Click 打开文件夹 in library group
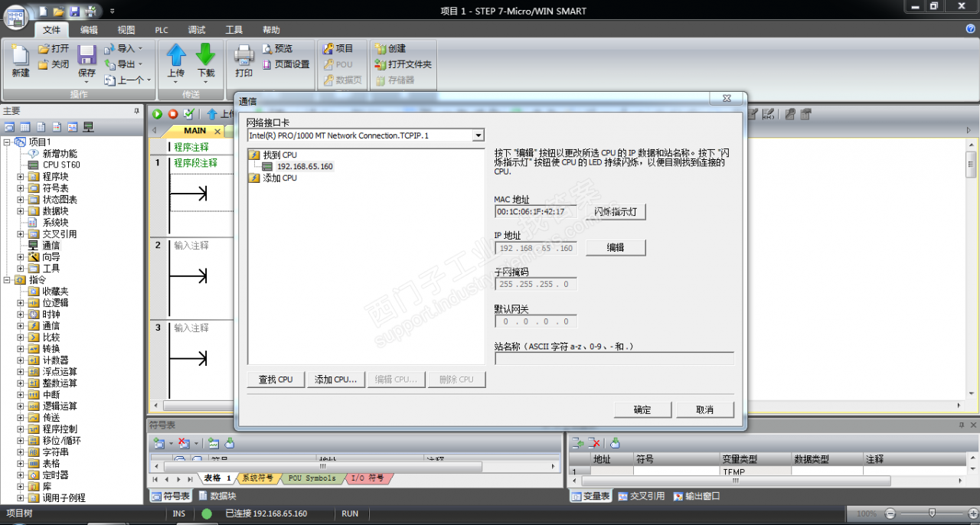 pos(403,64)
